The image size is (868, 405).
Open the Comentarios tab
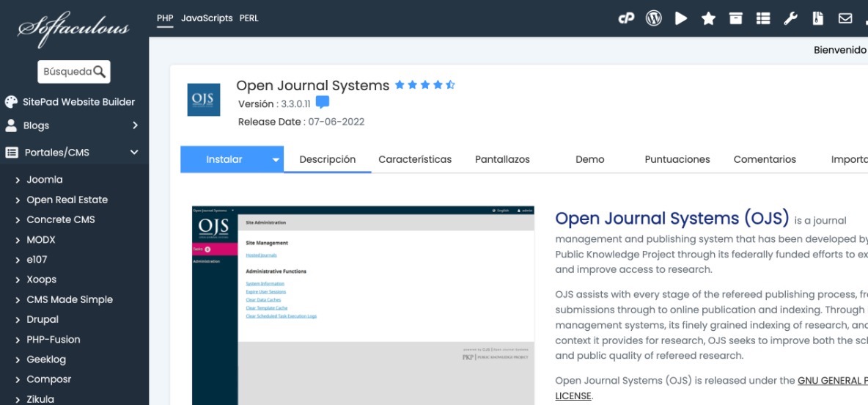point(765,159)
